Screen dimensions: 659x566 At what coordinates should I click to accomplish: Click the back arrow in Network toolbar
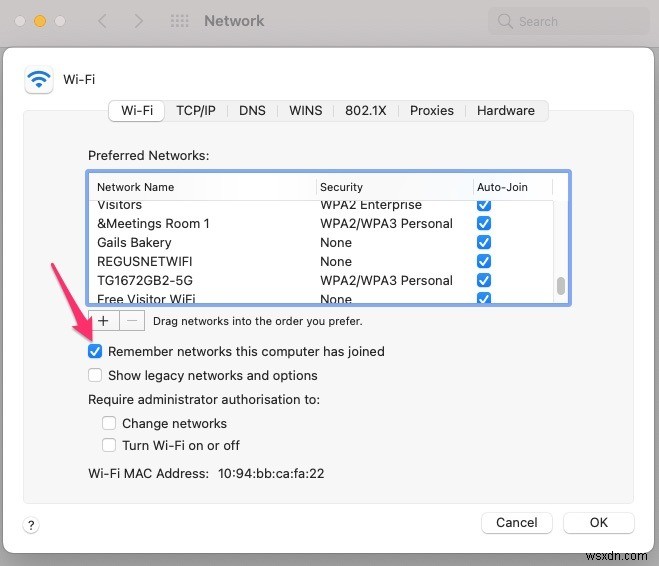[102, 21]
